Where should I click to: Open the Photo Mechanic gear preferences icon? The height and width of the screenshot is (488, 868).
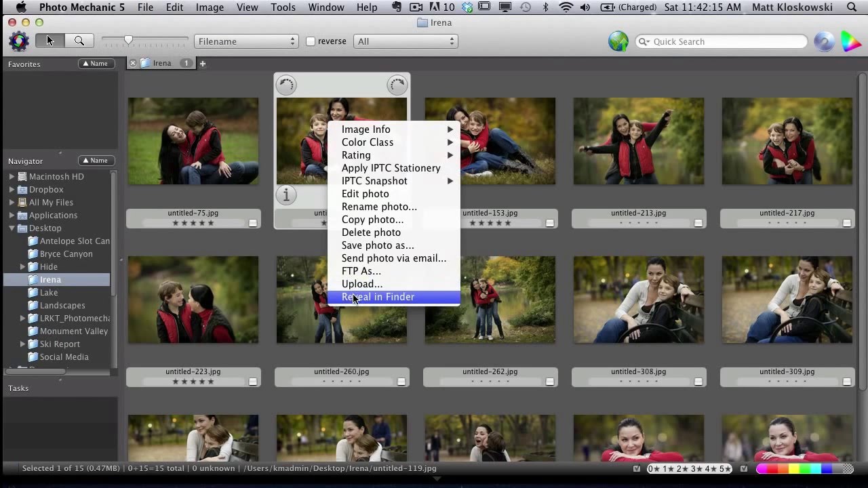pyautogui.click(x=18, y=41)
